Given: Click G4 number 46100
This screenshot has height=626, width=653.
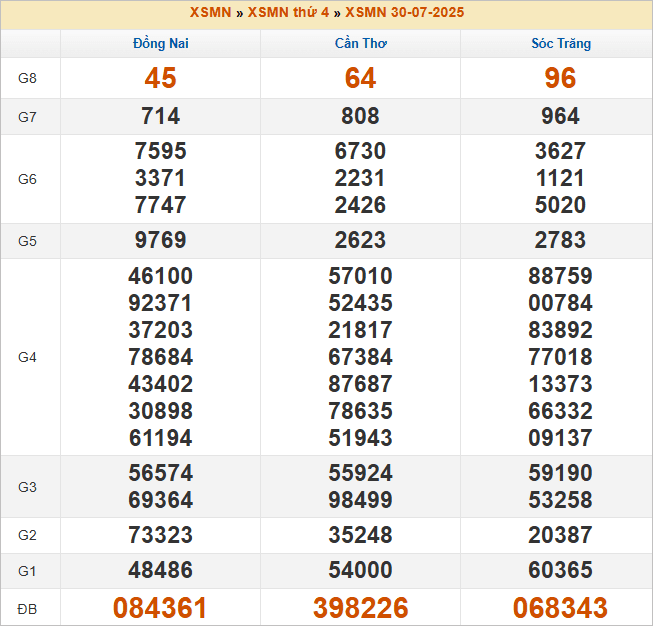Looking at the screenshot, I should [161, 276].
